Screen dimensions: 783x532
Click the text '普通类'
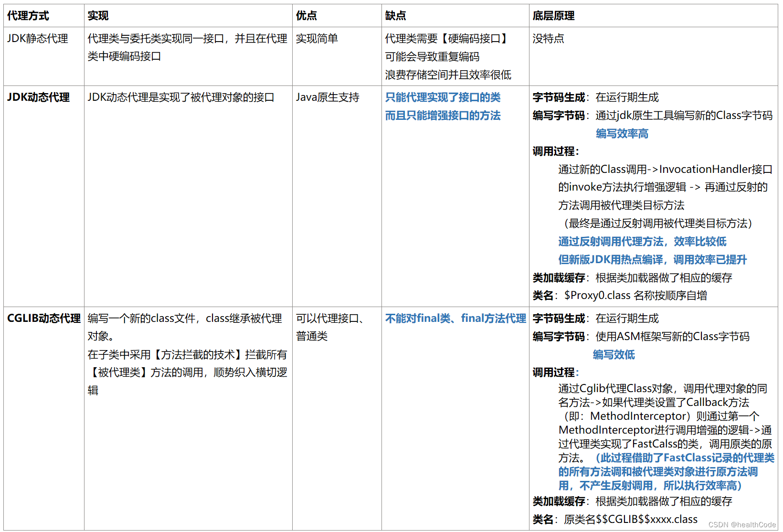312,336
